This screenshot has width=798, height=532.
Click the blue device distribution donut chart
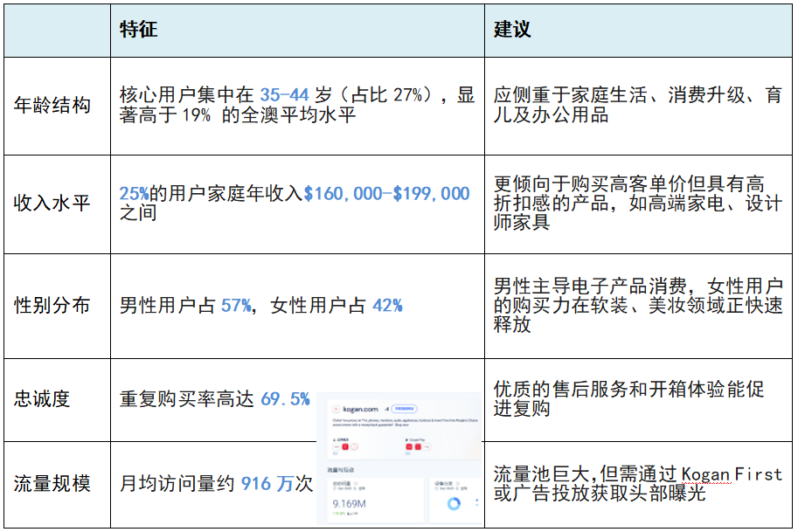(454, 504)
